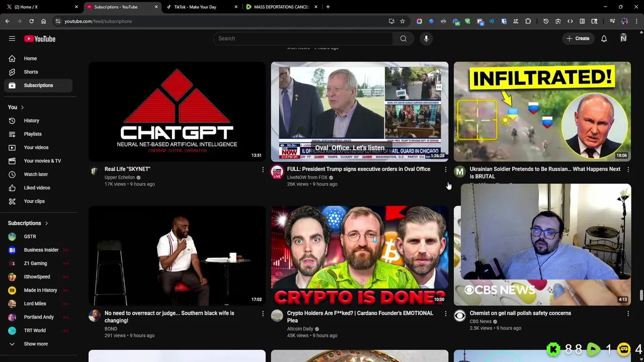Image resolution: width=644 pixels, height=362 pixels.
Task: Click the YouTube logo
Action: [40, 39]
